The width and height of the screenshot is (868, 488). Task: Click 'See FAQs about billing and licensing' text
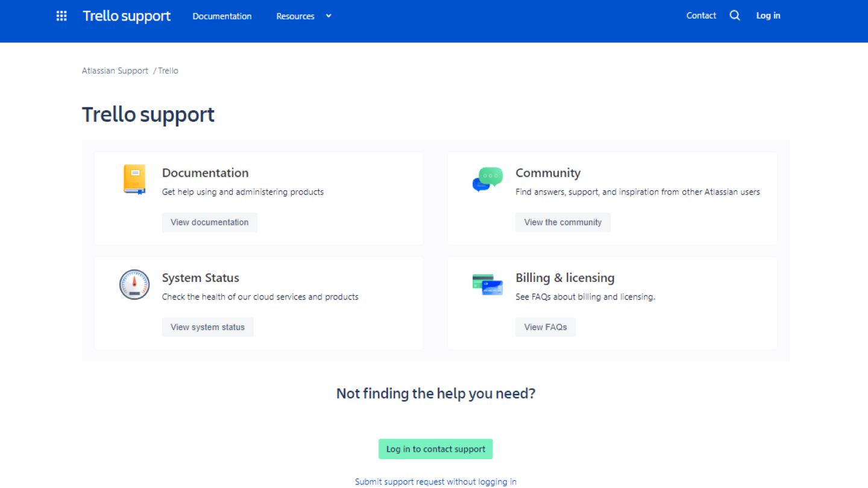tap(585, 297)
